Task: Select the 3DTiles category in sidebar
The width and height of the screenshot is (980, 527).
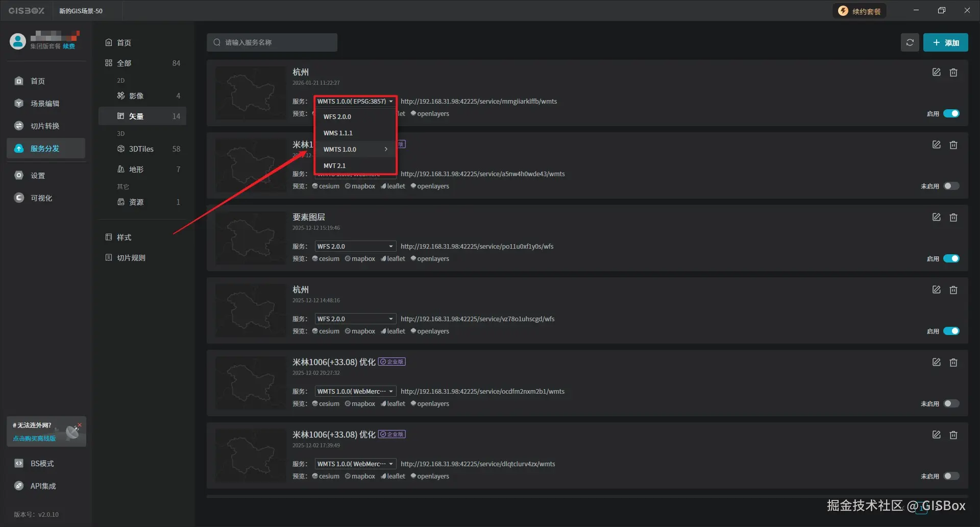Action: point(141,149)
